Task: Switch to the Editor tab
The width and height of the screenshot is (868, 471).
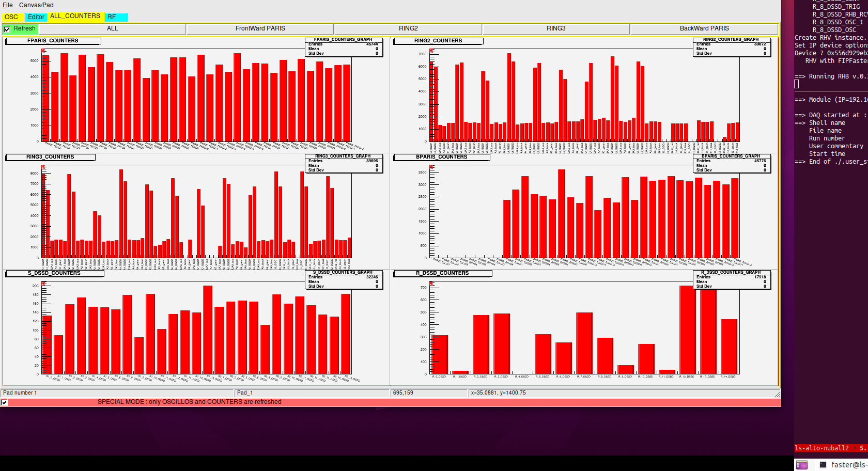Action: pos(36,17)
